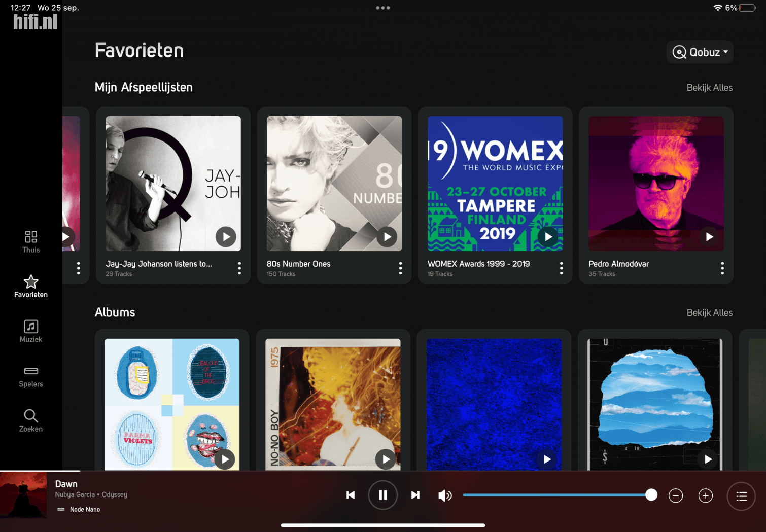Play the blue sky cutout album
766x532 pixels.
point(708,459)
